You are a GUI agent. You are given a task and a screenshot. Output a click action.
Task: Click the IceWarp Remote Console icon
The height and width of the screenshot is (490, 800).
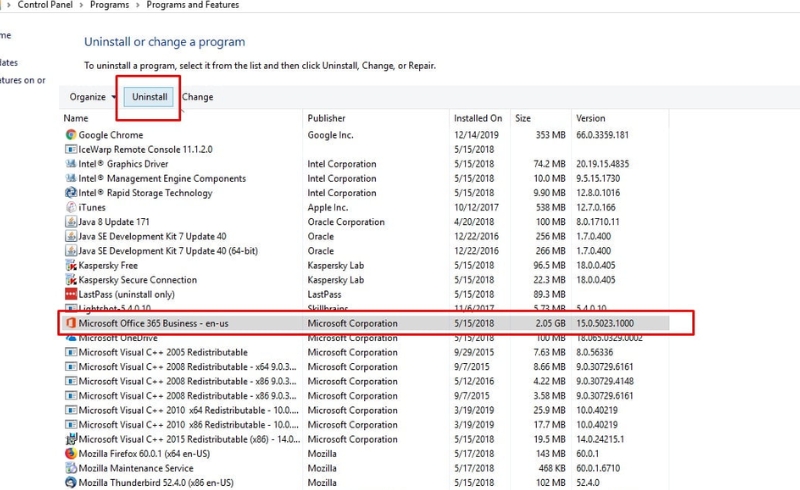pos(71,150)
